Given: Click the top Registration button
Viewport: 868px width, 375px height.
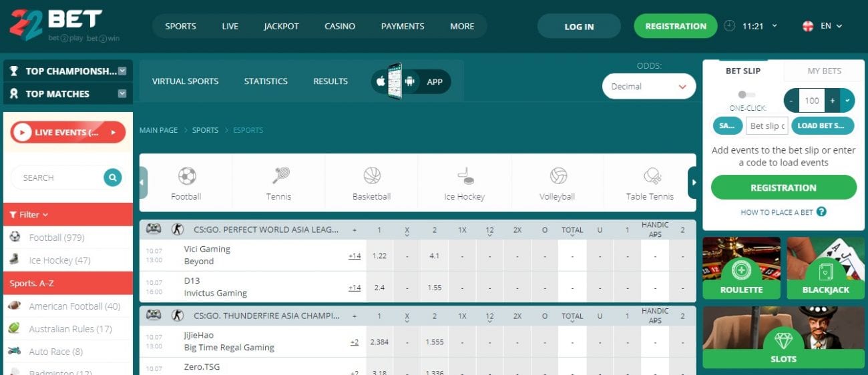Looking at the screenshot, I should coord(676,26).
